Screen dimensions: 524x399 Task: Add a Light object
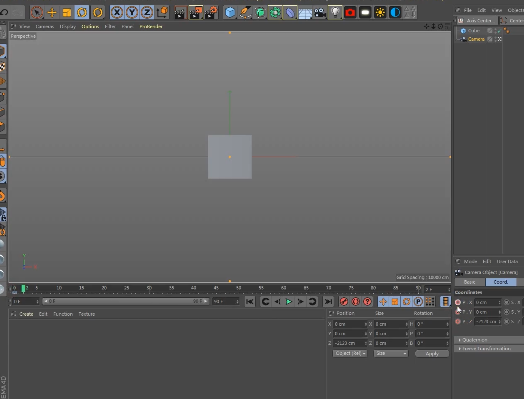click(x=335, y=13)
